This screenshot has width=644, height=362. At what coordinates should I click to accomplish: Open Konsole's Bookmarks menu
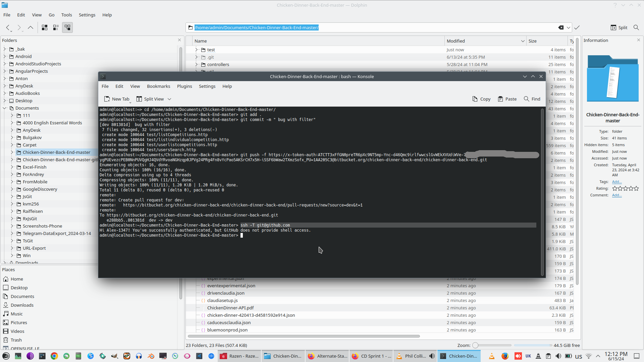pyautogui.click(x=158, y=86)
